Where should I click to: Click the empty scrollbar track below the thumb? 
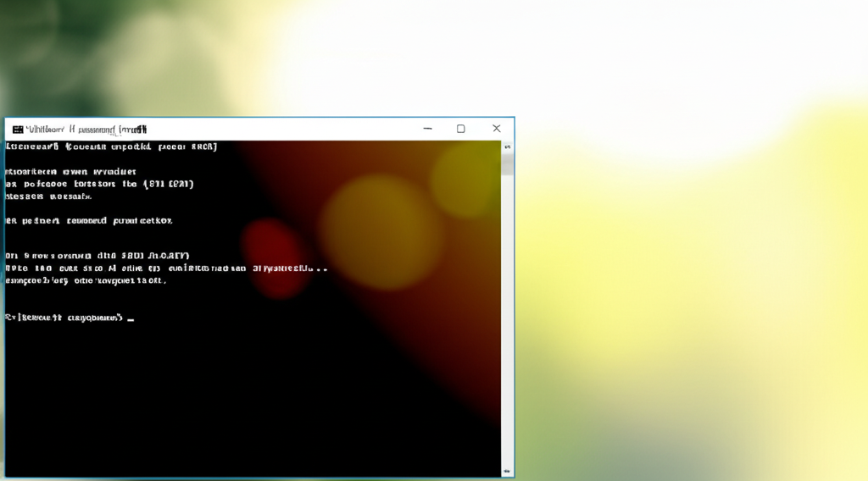[x=508, y=322]
